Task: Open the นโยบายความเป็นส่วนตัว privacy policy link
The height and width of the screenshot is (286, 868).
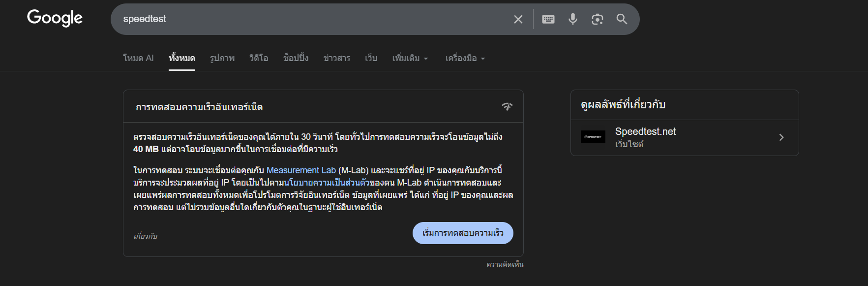Action: [x=327, y=183]
